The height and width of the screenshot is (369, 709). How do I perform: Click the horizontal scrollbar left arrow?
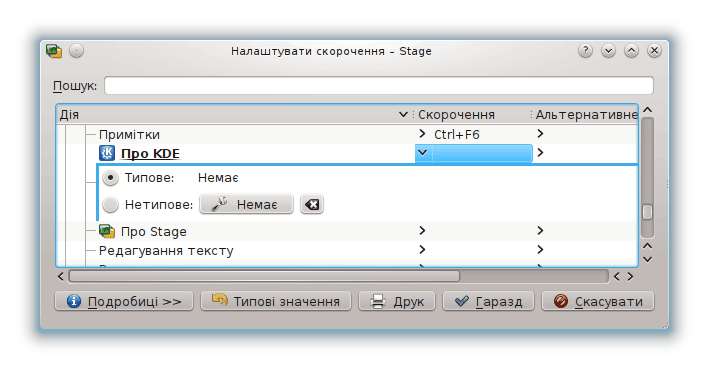(61, 276)
